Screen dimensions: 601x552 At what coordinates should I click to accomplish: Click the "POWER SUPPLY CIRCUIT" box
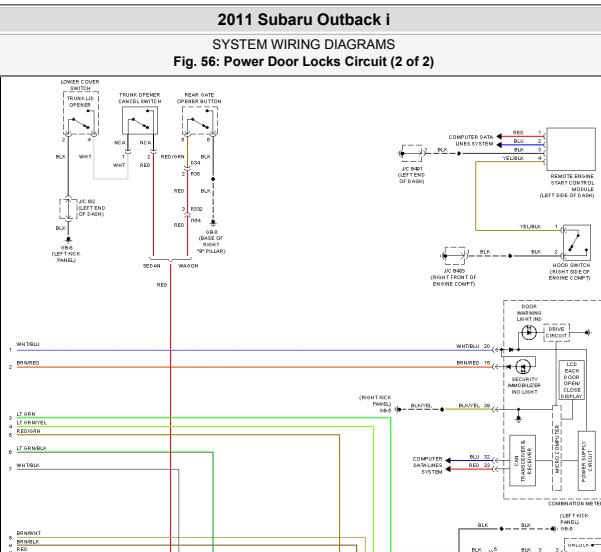[586, 461]
